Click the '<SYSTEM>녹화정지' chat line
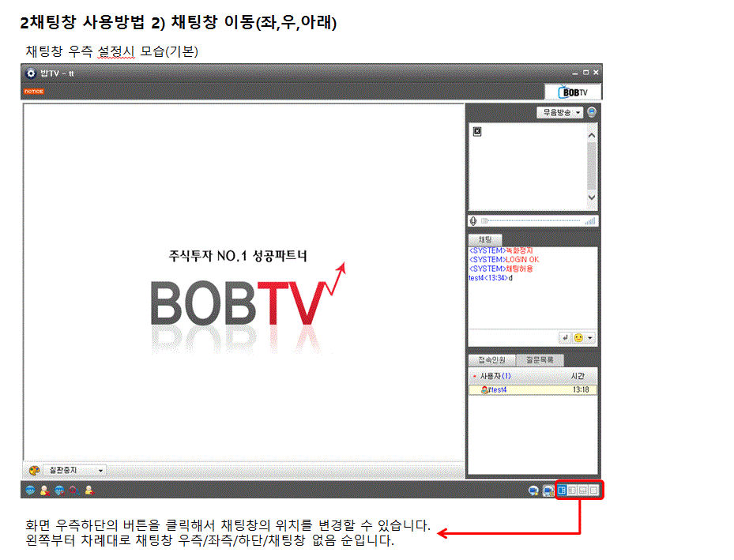This screenshot has width=734, height=560. (501, 250)
